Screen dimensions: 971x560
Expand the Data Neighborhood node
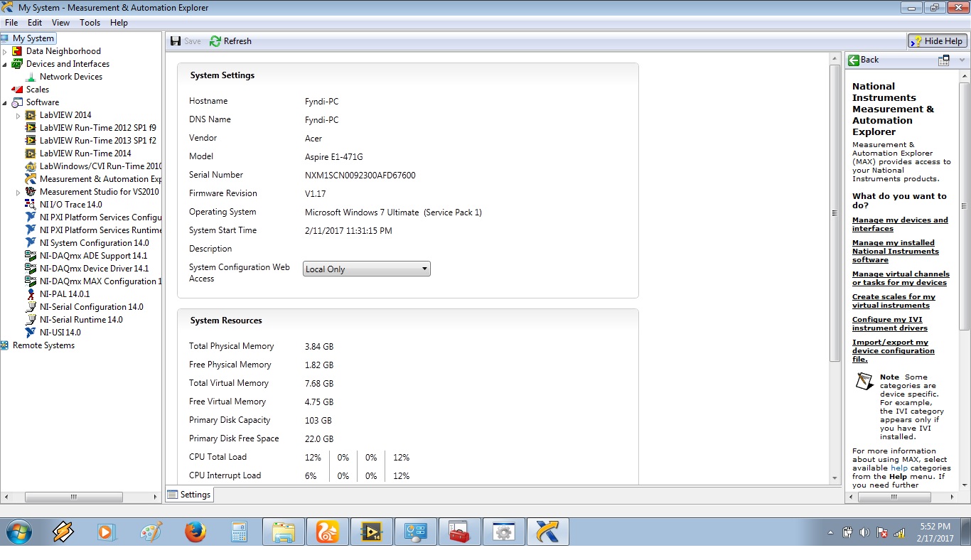(5, 51)
